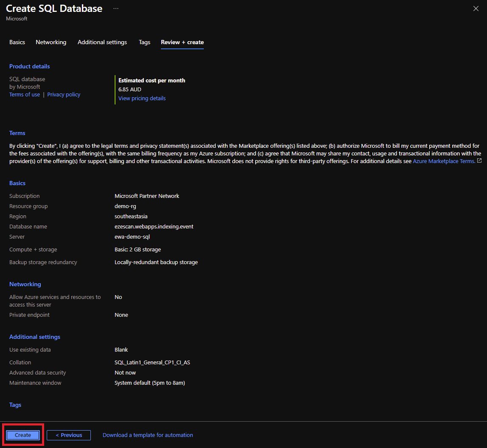Open the ellipsis menu beside Create SQL Database
Screen dimensions: 487x448
(x=116, y=8)
